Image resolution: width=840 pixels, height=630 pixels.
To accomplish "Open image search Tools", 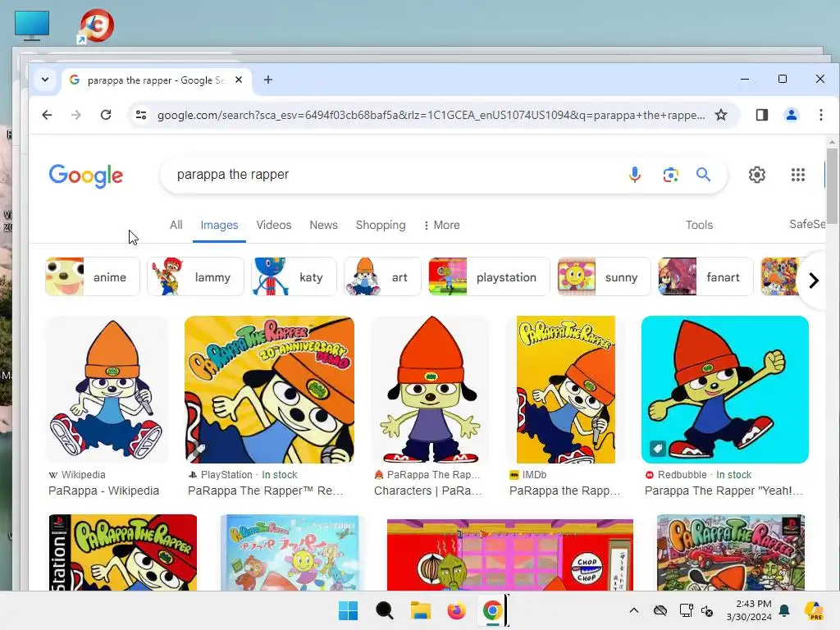I will [699, 225].
